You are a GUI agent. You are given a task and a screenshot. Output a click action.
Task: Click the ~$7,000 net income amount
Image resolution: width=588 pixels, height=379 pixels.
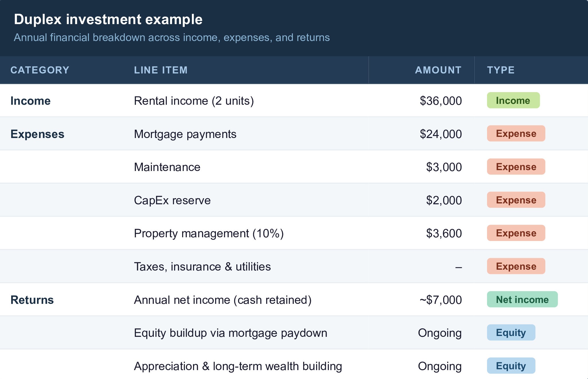click(441, 300)
